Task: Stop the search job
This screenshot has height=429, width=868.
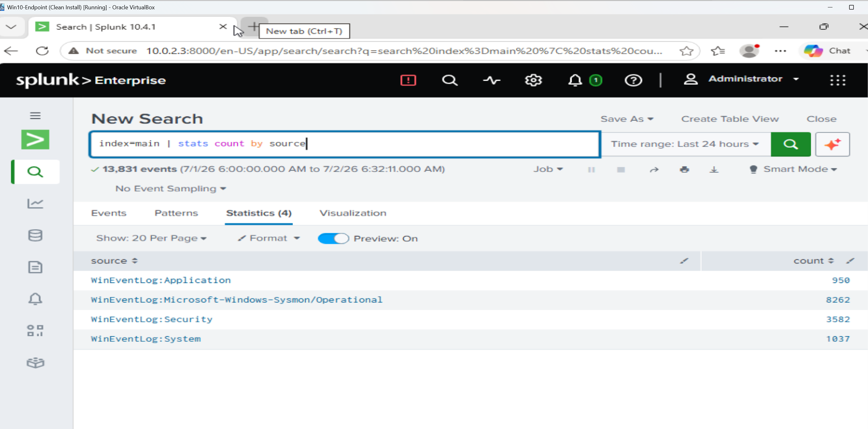Action: (621, 169)
